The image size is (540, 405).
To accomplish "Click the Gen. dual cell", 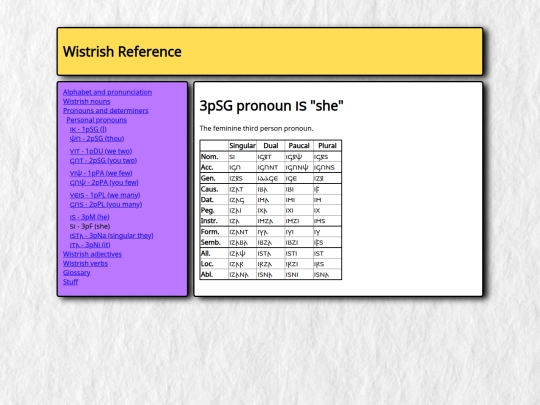I will pos(271,178).
